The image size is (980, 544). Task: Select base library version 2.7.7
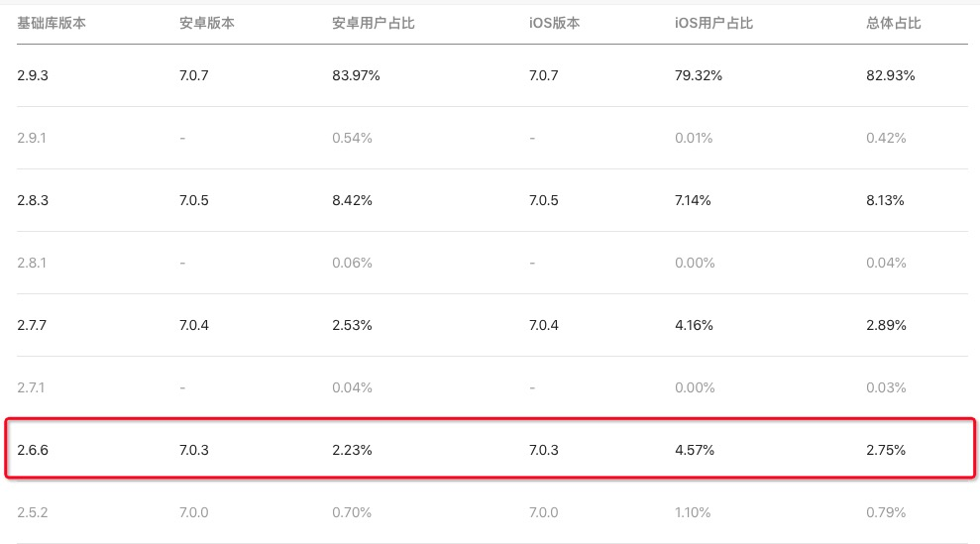(x=33, y=325)
